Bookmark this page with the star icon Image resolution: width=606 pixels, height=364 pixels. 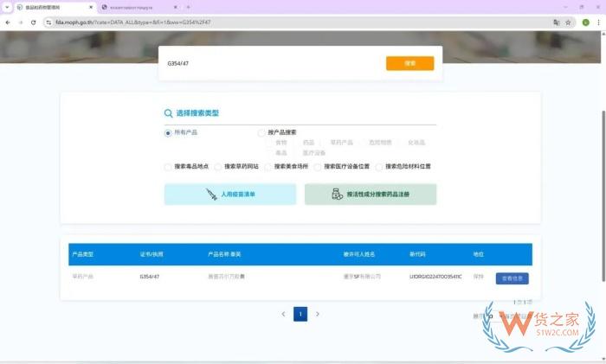pyautogui.click(x=568, y=22)
